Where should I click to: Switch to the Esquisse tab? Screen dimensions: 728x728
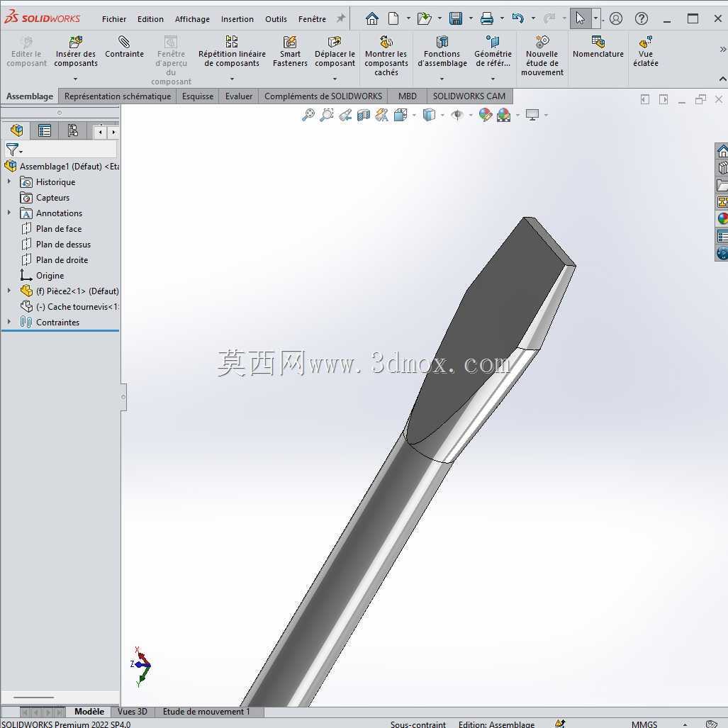pyautogui.click(x=197, y=96)
